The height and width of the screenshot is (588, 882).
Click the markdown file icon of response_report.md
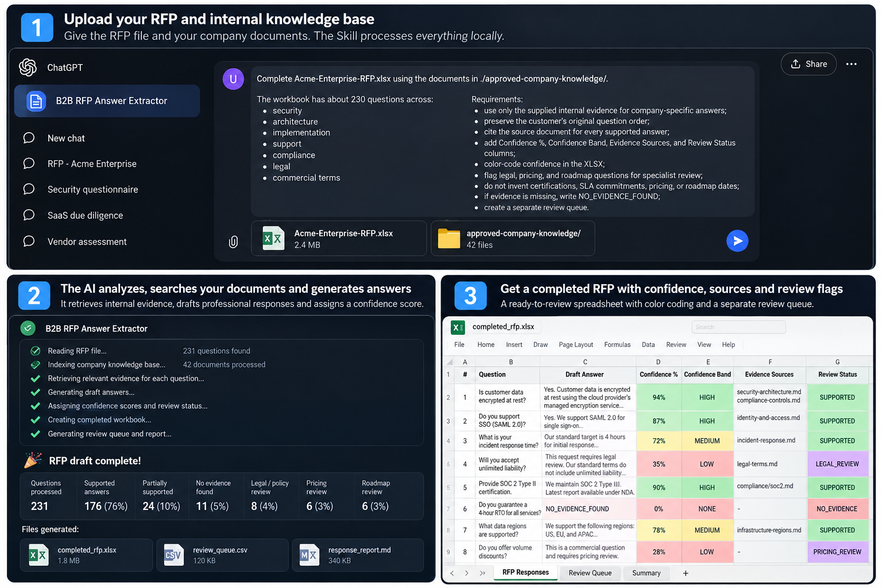point(309,555)
